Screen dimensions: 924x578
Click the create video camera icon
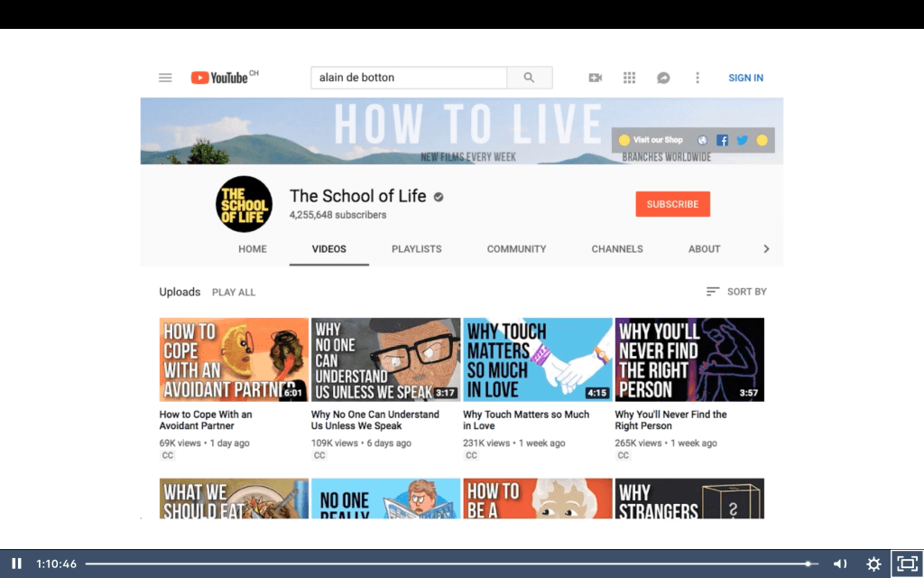[595, 78]
